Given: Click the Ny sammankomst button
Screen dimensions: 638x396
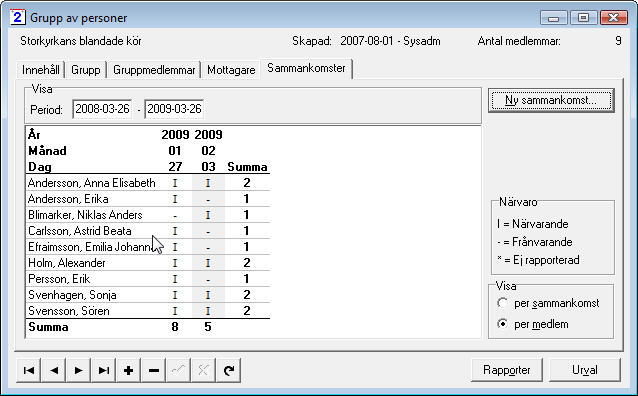Looking at the screenshot, I should (551, 100).
